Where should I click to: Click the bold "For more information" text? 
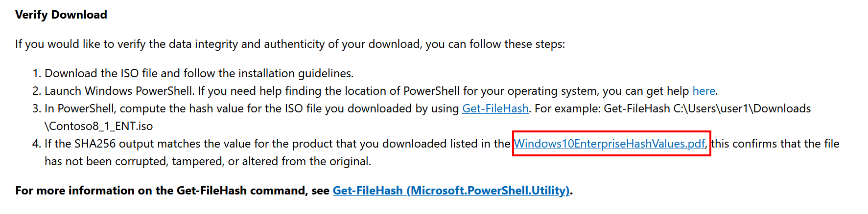click(x=172, y=191)
